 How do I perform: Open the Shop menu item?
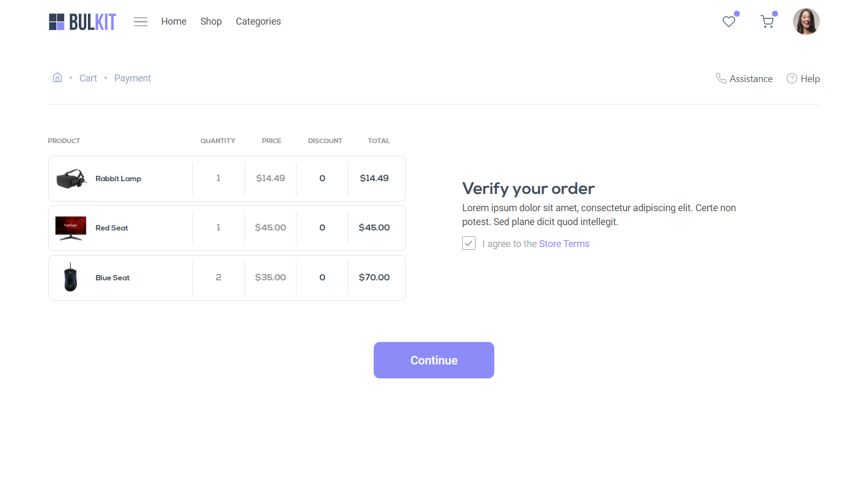coord(211,21)
